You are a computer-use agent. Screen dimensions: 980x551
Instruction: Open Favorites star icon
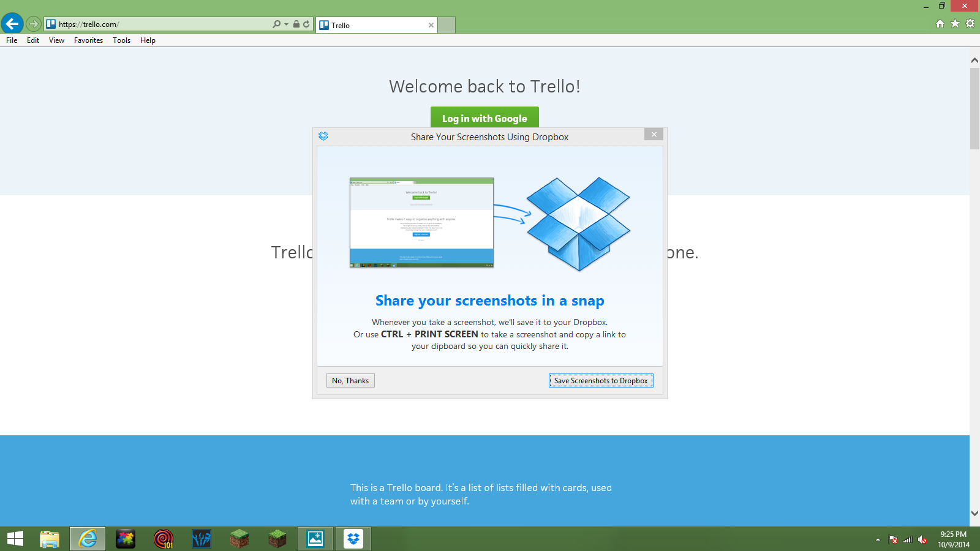pos(955,24)
